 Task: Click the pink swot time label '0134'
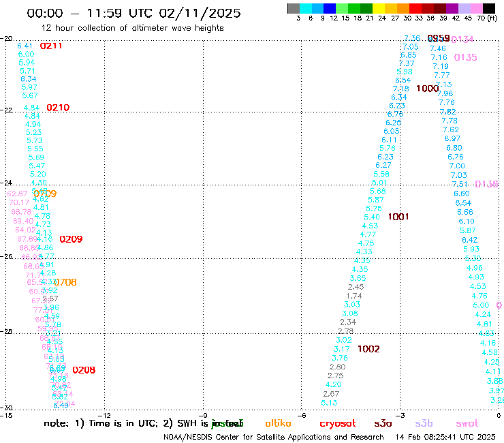(x=462, y=40)
